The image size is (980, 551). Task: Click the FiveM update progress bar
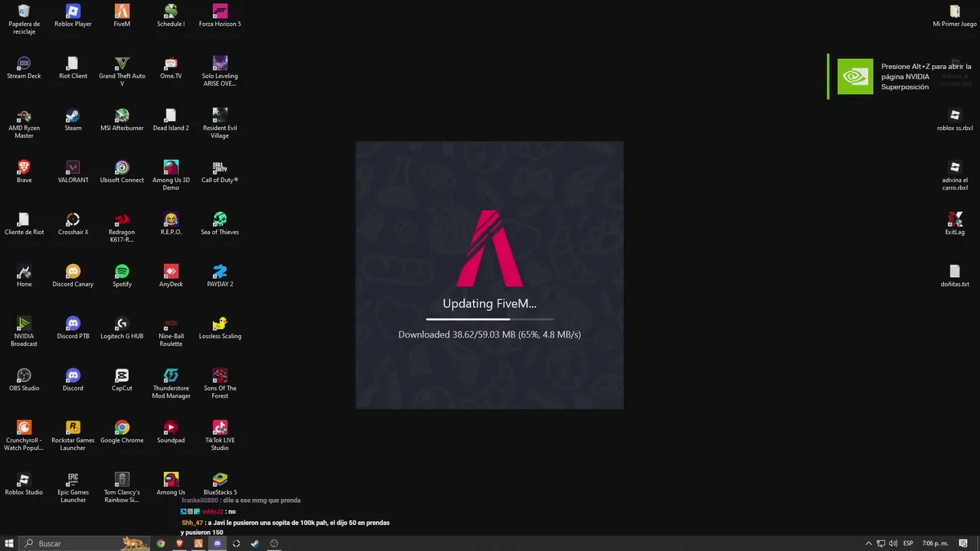click(x=489, y=318)
